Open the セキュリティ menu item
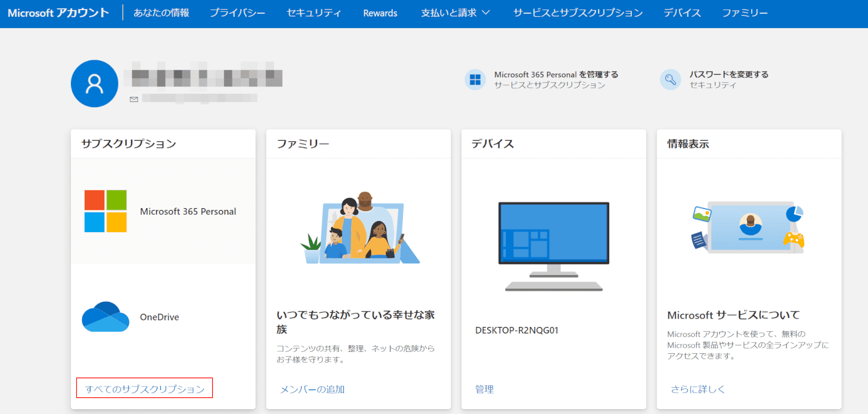The width and height of the screenshot is (868, 414). (x=314, y=13)
